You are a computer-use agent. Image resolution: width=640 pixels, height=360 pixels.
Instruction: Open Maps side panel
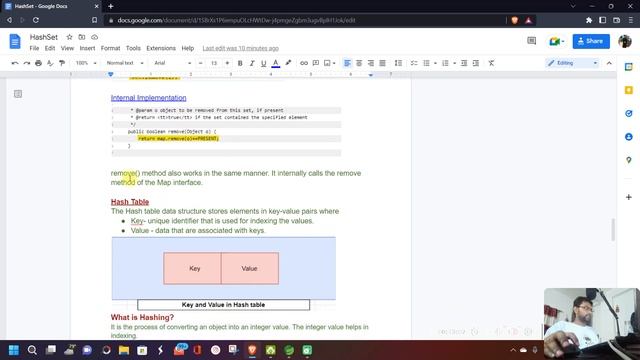tap(629, 160)
